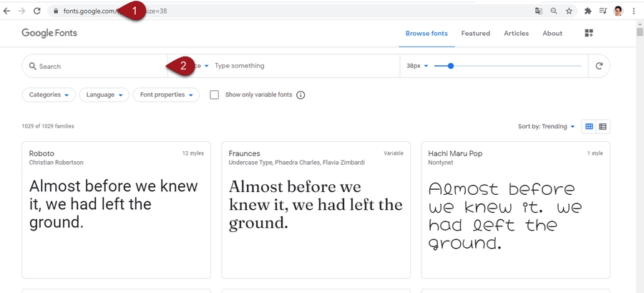Go to the Featured tab
644x293 pixels.
click(475, 34)
